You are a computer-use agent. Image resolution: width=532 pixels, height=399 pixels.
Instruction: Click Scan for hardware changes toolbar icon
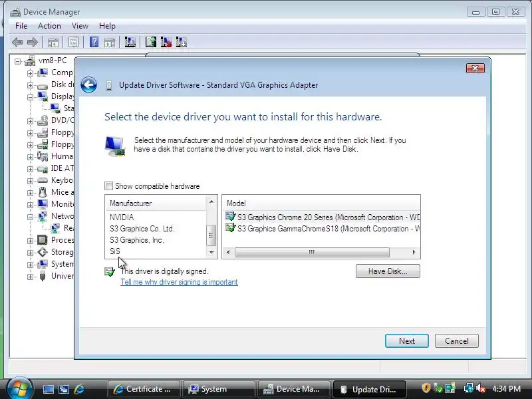(130, 42)
